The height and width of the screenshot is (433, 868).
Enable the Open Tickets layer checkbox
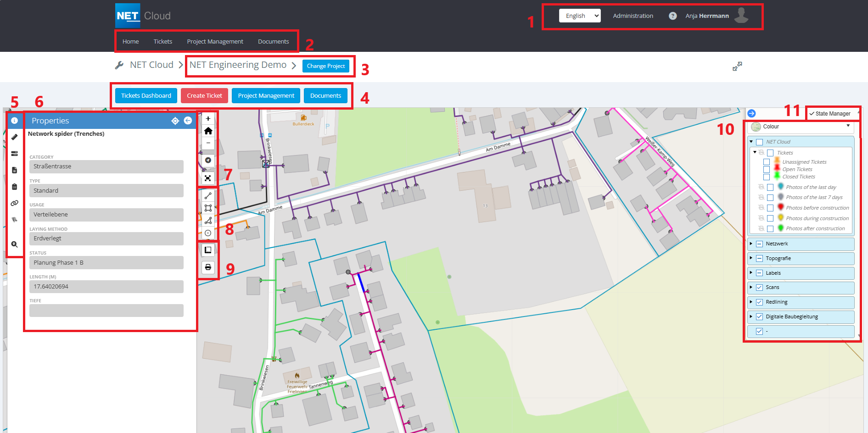coord(767,170)
